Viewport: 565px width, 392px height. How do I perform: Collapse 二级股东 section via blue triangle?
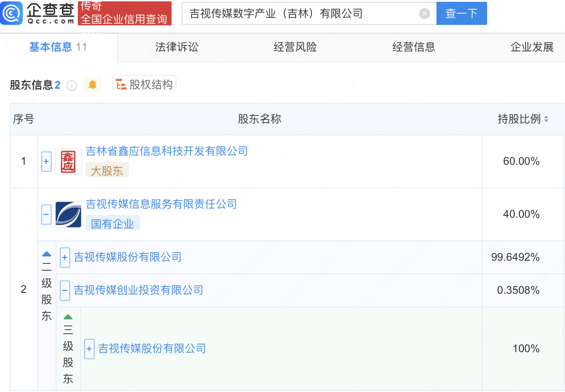[x=47, y=254]
